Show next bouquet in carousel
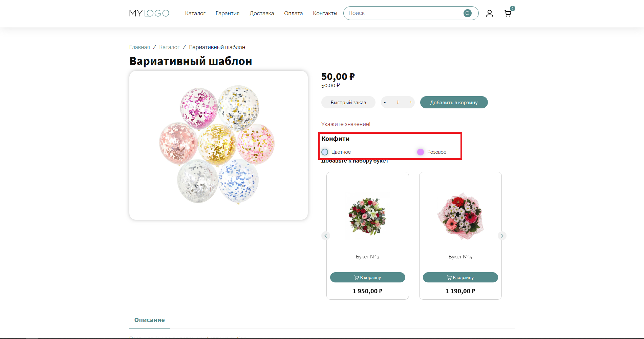The height and width of the screenshot is (339, 644). tap(502, 236)
